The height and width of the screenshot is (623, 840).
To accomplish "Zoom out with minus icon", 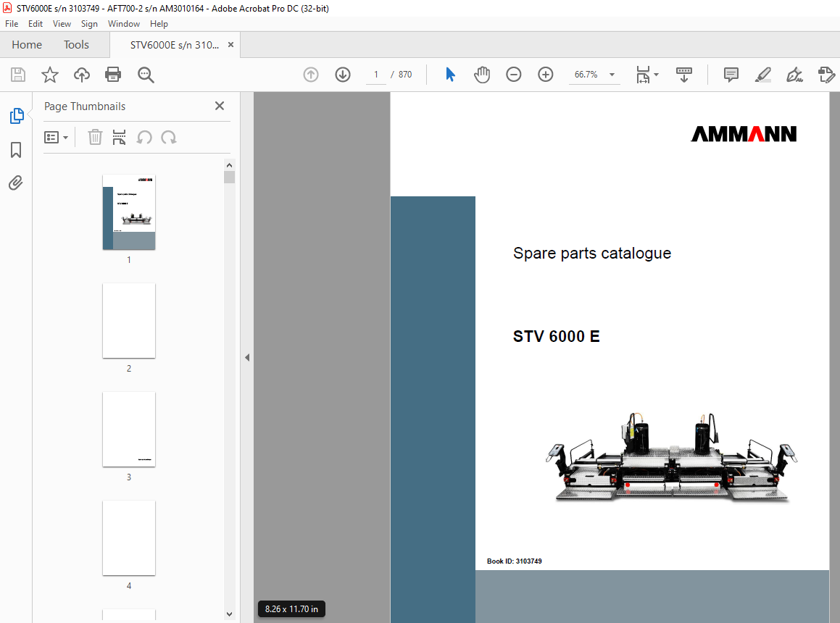I will point(513,75).
